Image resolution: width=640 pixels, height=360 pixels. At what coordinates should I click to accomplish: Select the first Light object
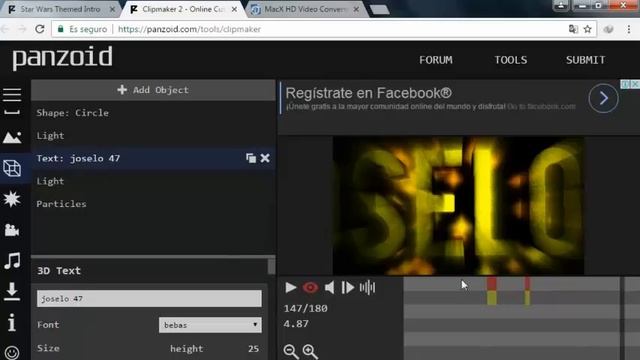[x=153, y=136]
